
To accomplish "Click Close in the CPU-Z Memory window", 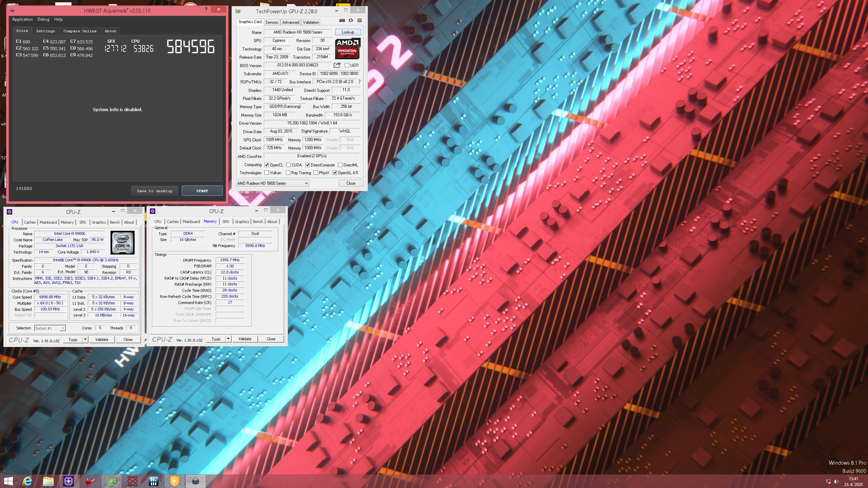I will pyautogui.click(x=271, y=339).
